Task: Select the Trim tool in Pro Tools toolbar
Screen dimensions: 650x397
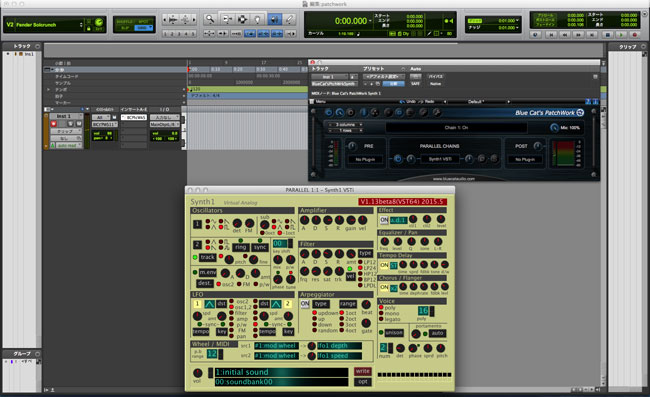Action: (x=227, y=19)
